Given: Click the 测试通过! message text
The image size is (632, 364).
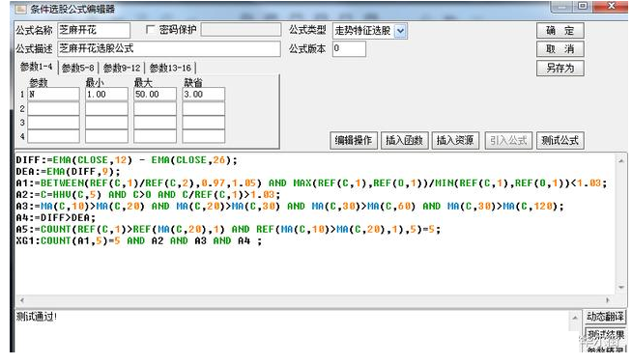Looking at the screenshot, I should click(x=37, y=317).
